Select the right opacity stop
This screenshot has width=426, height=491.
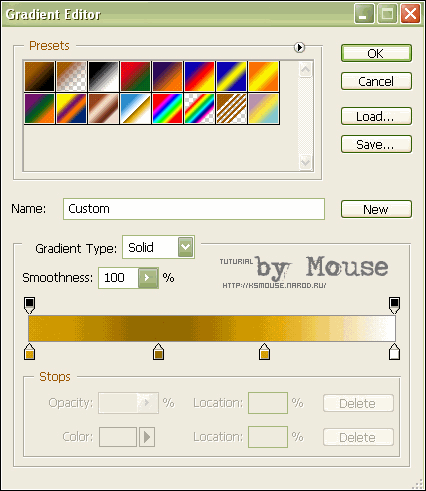click(394, 305)
